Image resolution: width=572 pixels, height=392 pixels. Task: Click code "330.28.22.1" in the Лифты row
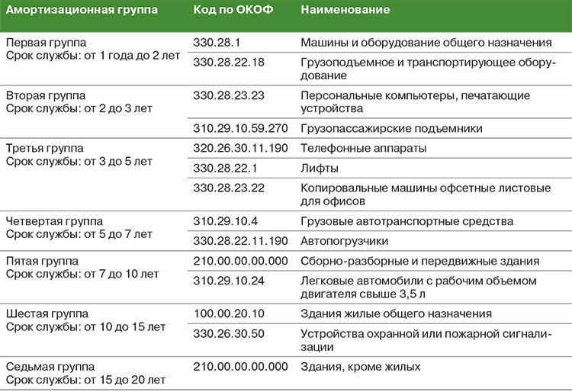pyautogui.click(x=225, y=168)
